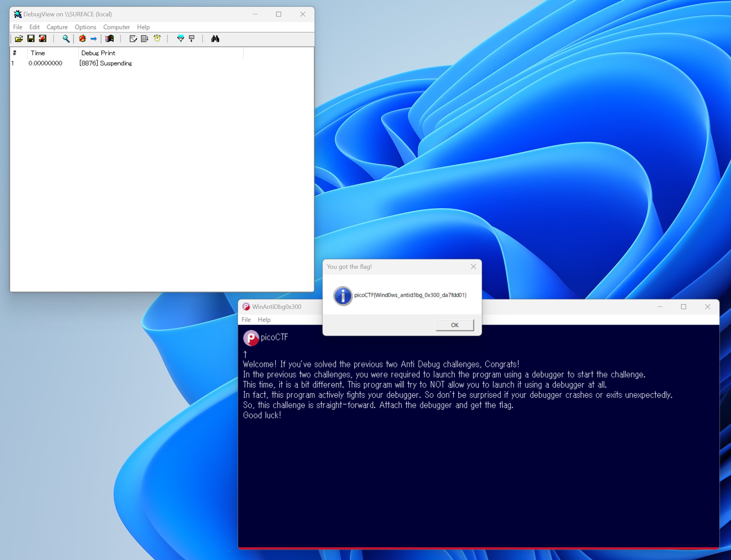
Task: Click the Find binoculars icon
Action: coord(215,39)
